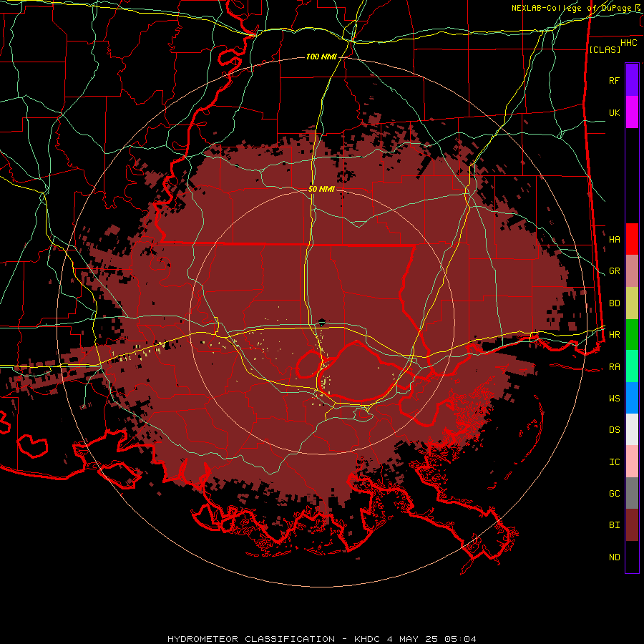Click the "HA" legend label
Image resolution: width=644 pixels, height=644 pixels.
click(x=614, y=239)
